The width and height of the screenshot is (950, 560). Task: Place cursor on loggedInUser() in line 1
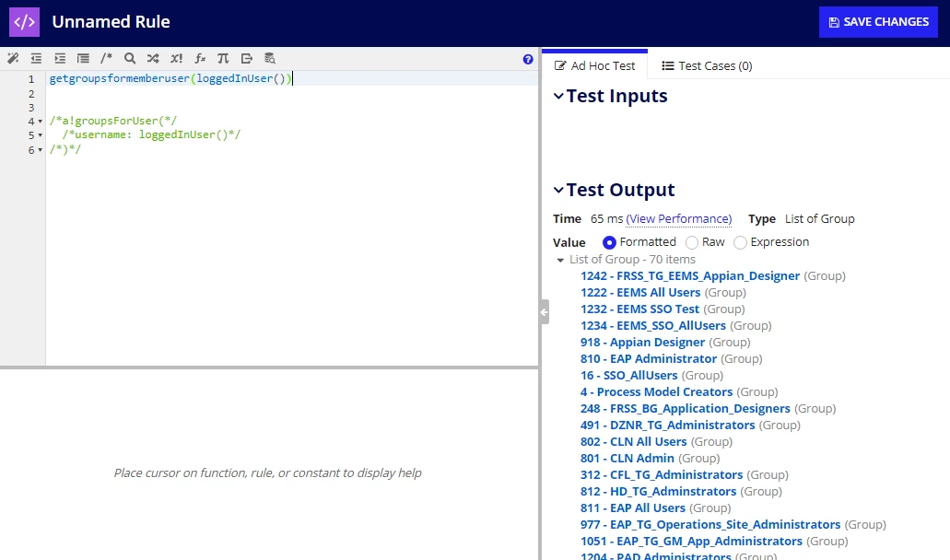point(241,78)
